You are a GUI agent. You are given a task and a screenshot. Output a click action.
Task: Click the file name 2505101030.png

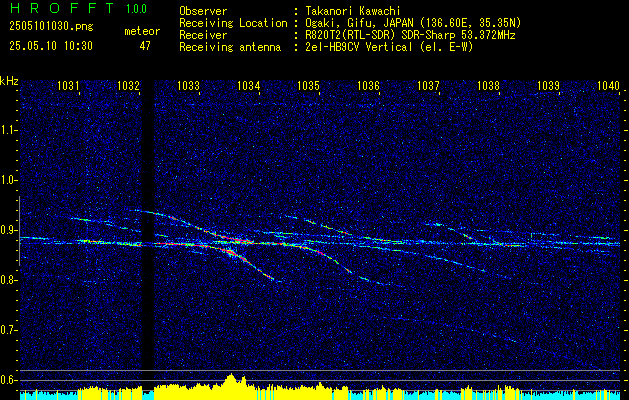click(x=51, y=27)
